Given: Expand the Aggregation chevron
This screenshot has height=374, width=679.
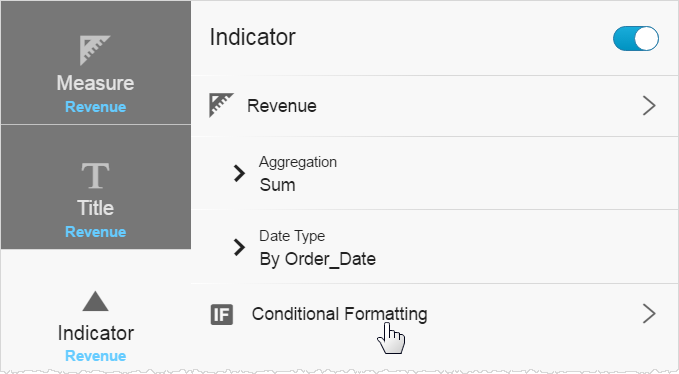Looking at the screenshot, I should coord(239,173).
